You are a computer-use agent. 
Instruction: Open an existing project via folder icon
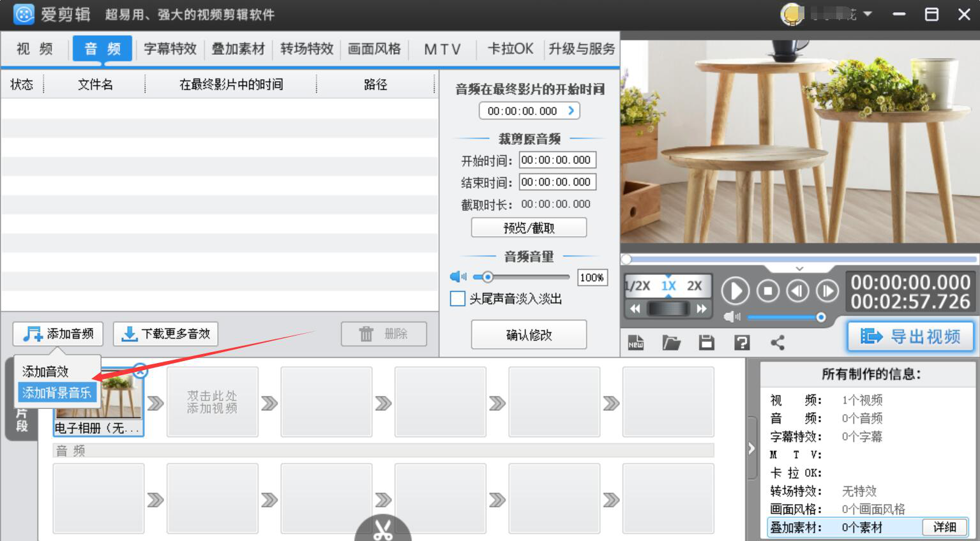pos(671,343)
